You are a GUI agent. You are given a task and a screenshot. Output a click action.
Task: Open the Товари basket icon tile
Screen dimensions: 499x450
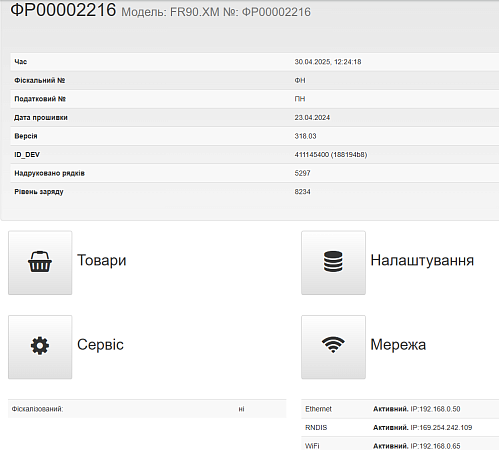click(40, 263)
